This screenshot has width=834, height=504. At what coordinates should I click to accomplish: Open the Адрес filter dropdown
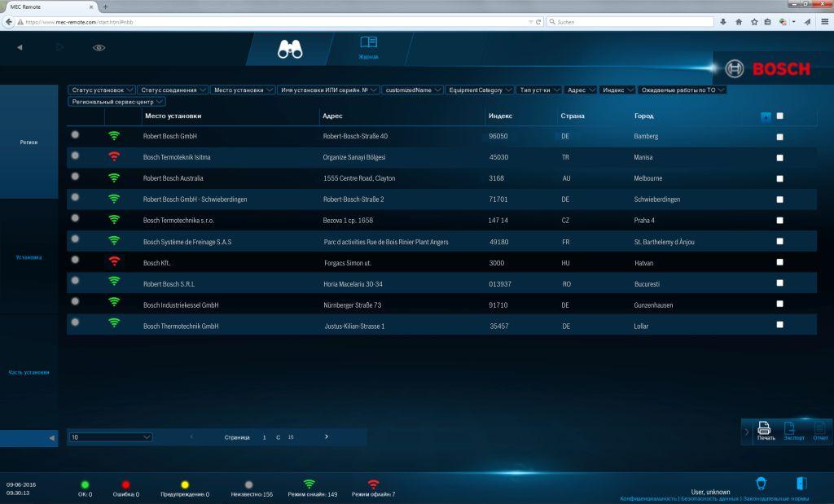[580, 90]
